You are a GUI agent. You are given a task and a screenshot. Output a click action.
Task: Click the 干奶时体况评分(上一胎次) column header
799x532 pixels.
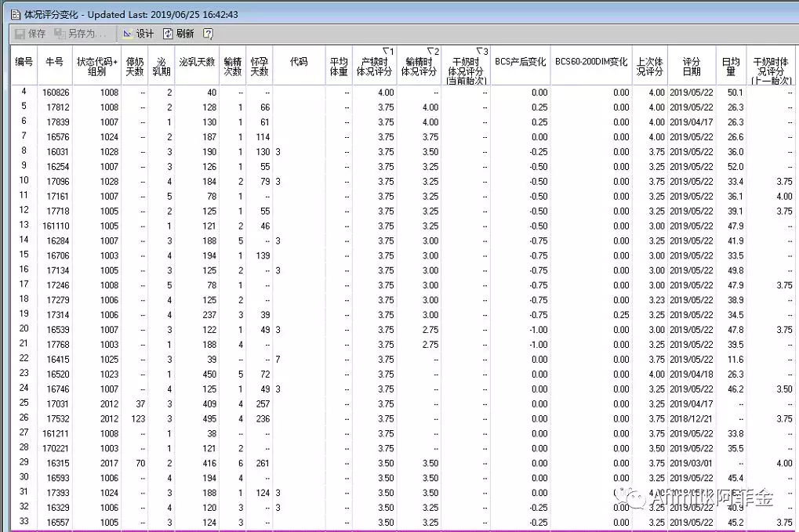coord(771,66)
